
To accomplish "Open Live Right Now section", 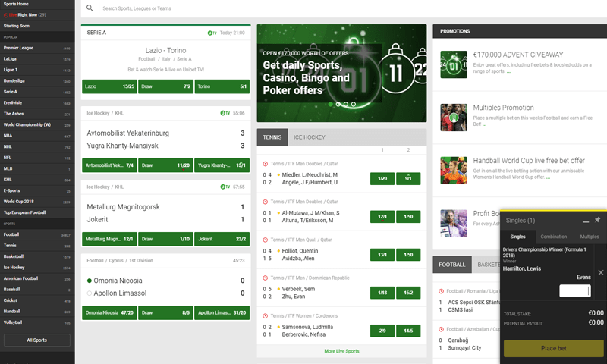I will click(x=24, y=14).
